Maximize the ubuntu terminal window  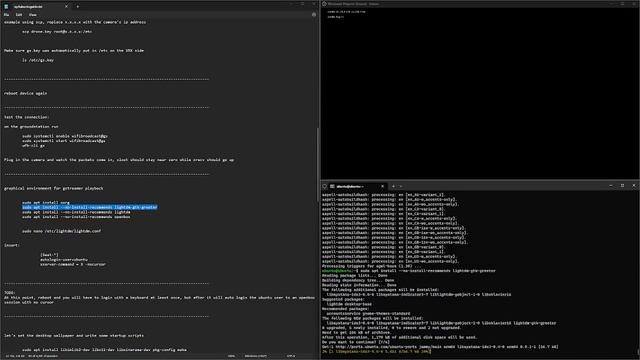pos(622,186)
